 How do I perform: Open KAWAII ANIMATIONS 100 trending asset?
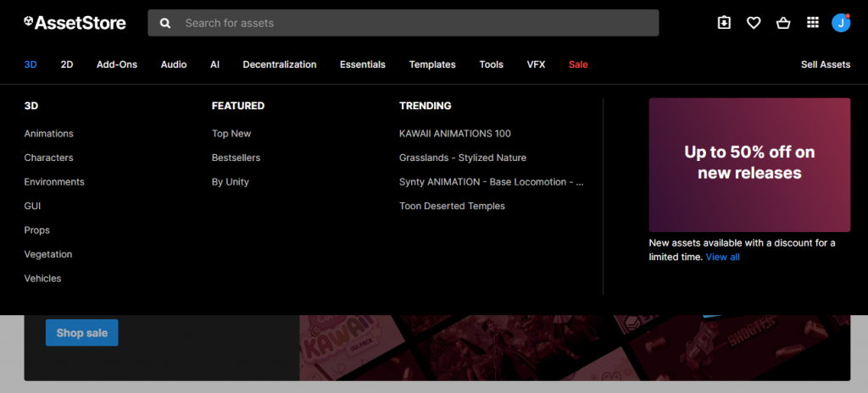[455, 134]
